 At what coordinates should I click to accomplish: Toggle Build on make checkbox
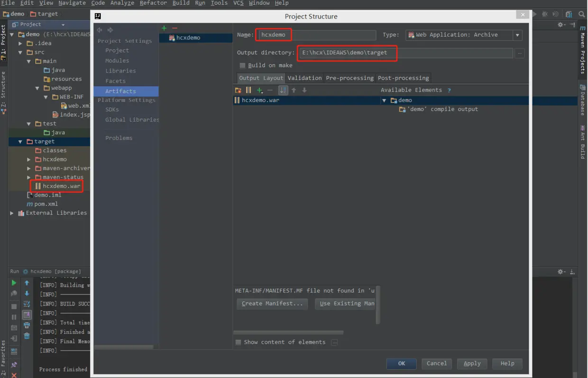(x=242, y=65)
